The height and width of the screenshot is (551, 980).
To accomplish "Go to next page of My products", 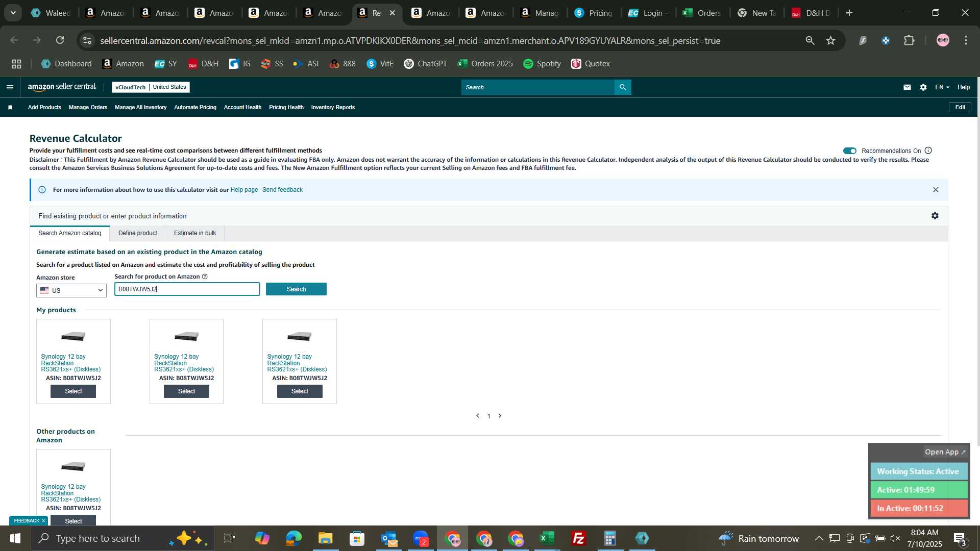I will pos(500,416).
